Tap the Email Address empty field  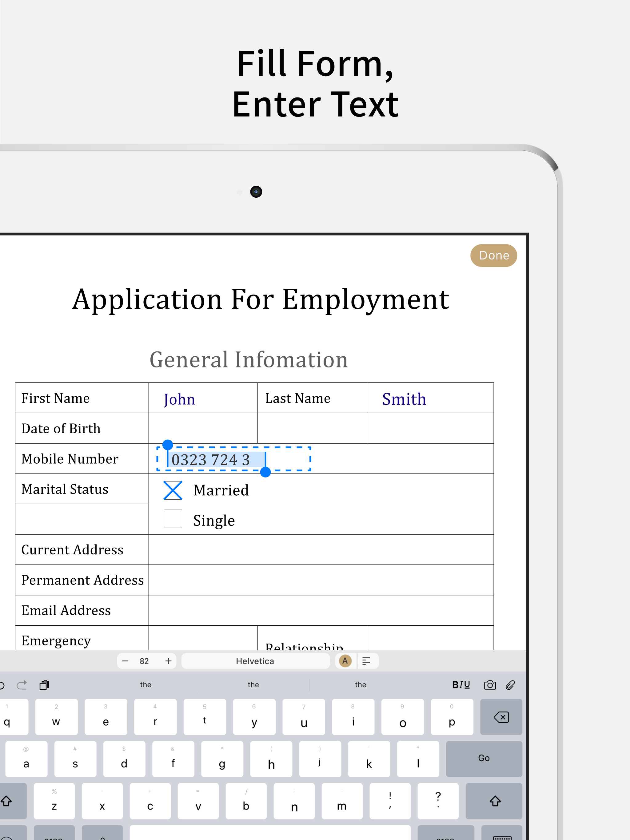[x=320, y=610]
